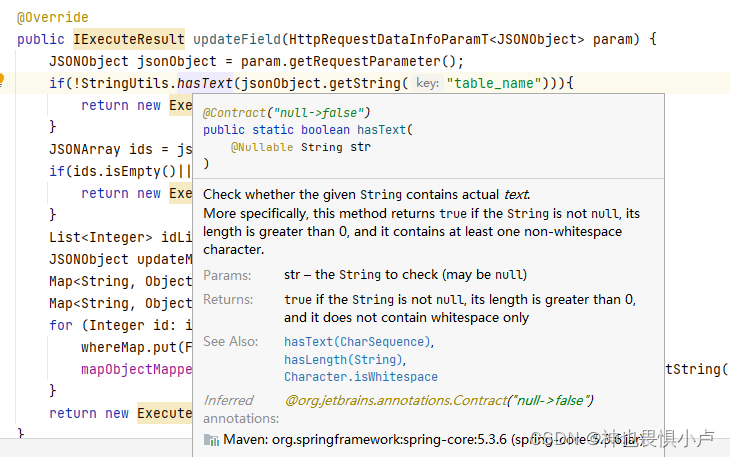This screenshot has height=457, width=730.
Task: Click the purple mapObjectMappe field reference
Action: (x=136, y=369)
